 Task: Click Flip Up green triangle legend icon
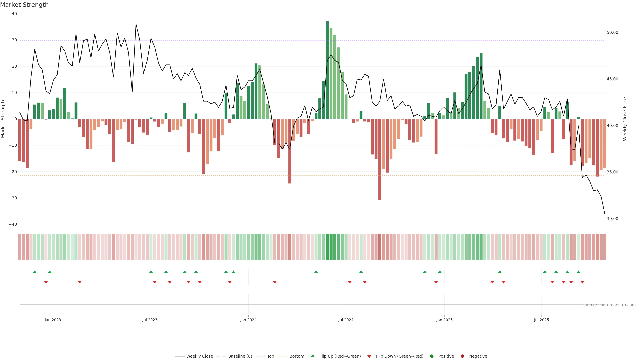pyautogui.click(x=312, y=356)
